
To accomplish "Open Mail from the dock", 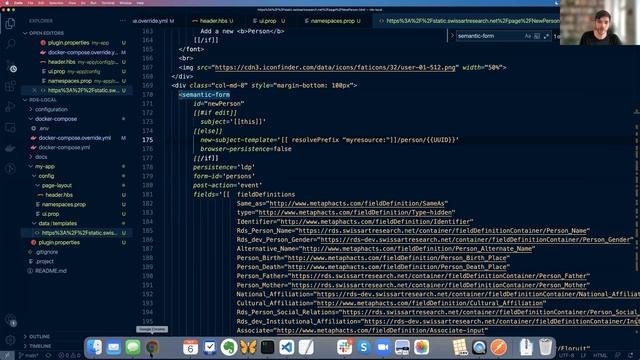I will [113, 347].
